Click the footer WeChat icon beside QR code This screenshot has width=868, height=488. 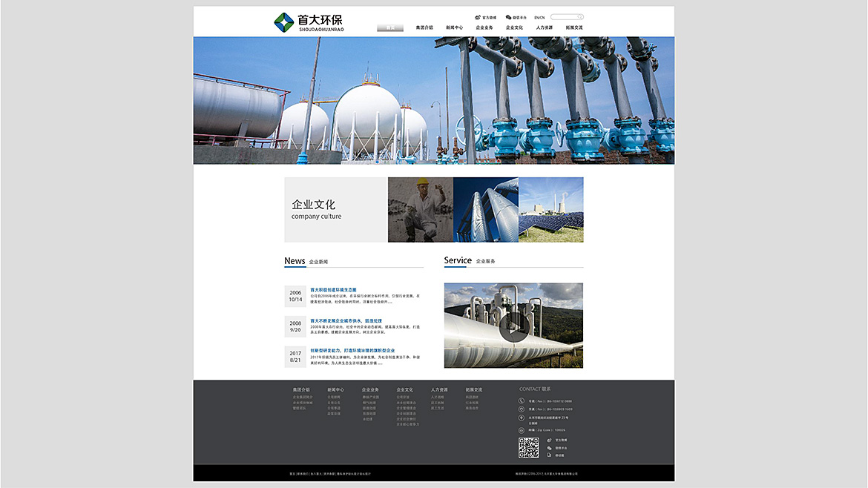549,448
